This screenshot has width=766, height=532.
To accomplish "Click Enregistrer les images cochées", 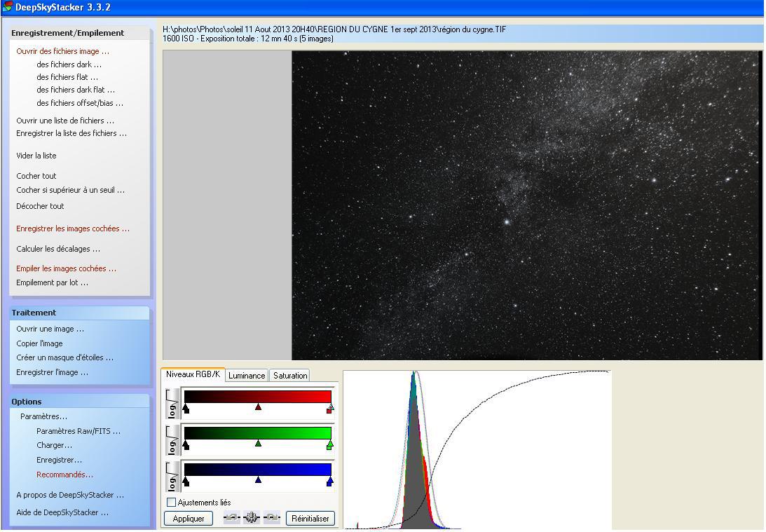I will [x=73, y=229].
